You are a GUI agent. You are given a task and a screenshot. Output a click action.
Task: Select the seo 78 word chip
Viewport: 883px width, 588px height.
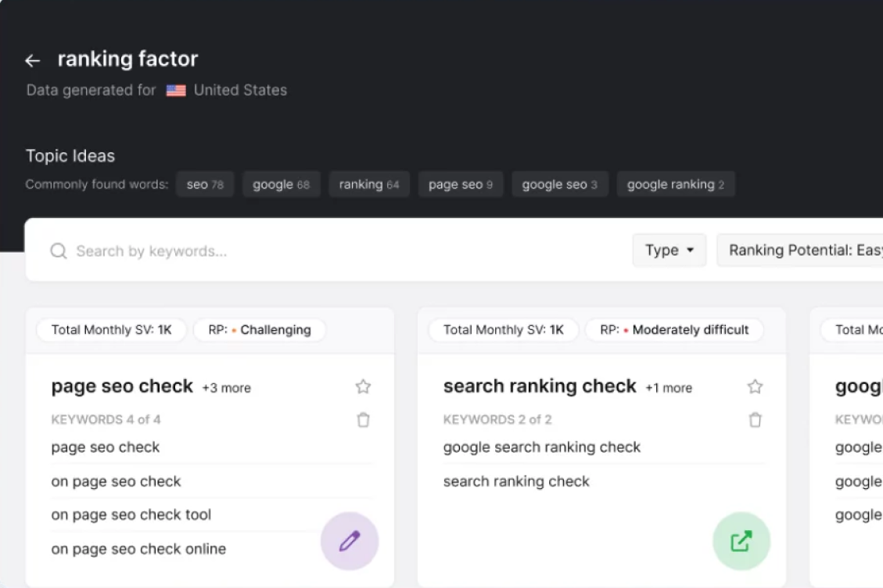pyautogui.click(x=205, y=184)
